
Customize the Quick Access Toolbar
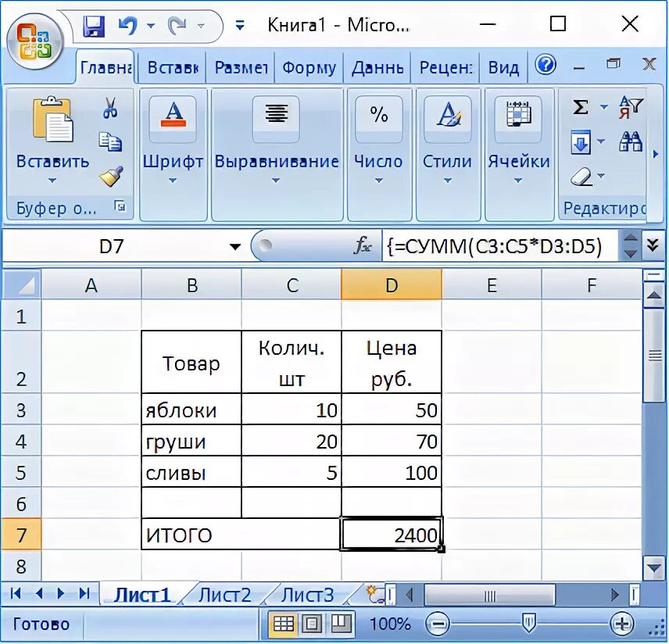click(x=240, y=26)
